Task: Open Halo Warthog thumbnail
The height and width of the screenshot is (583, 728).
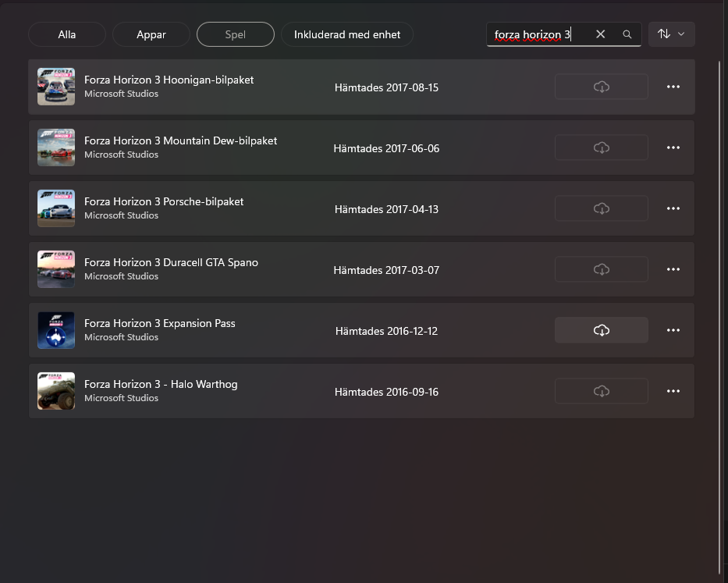Action: (56, 391)
